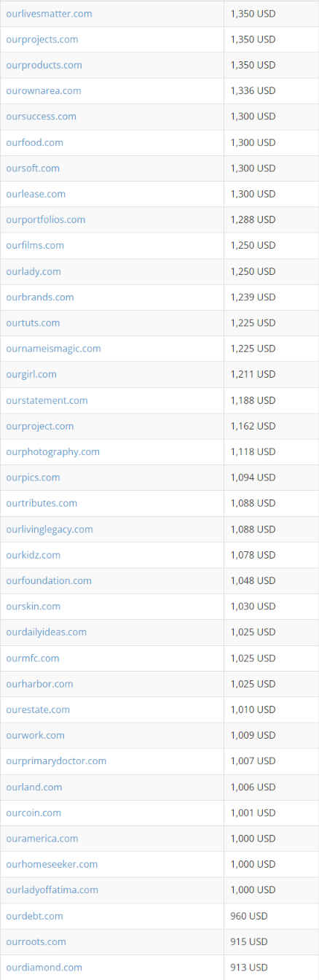Open the ourharbor.com link

tap(39, 684)
